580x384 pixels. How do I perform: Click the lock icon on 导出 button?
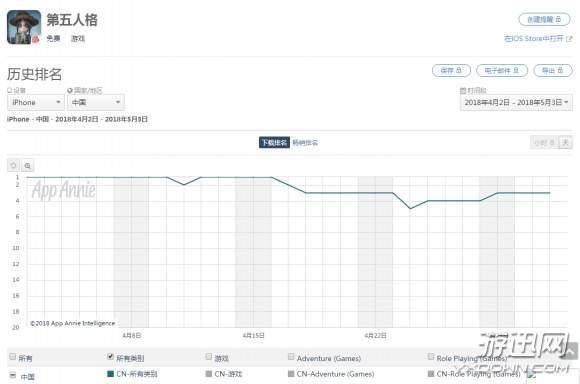[560, 70]
